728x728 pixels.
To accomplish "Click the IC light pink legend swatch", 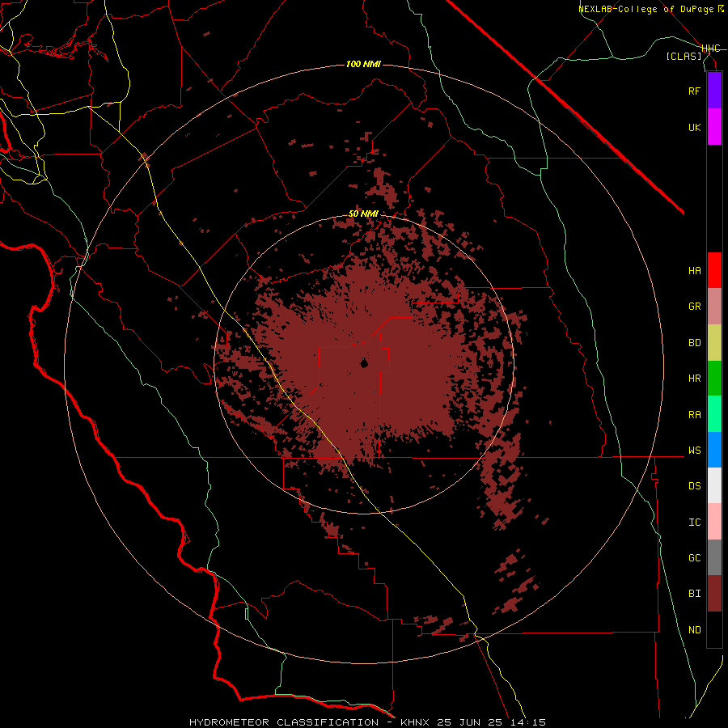I will [714, 522].
